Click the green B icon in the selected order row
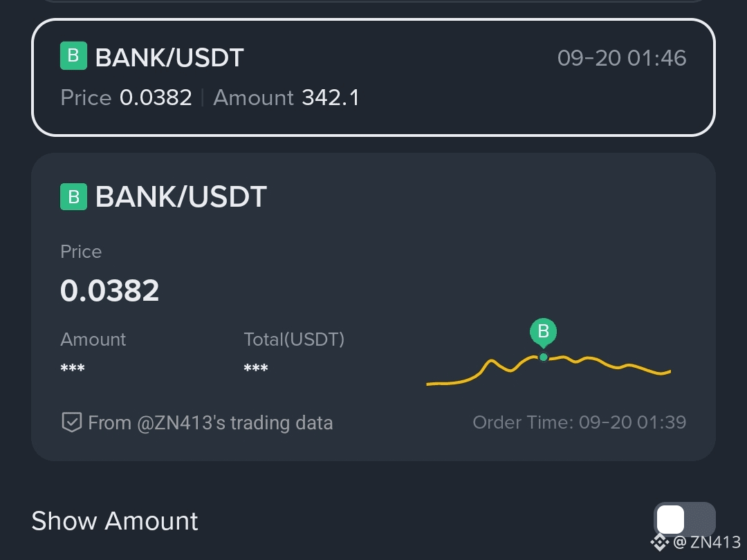Image resolution: width=747 pixels, height=560 pixels. [73, 56]
